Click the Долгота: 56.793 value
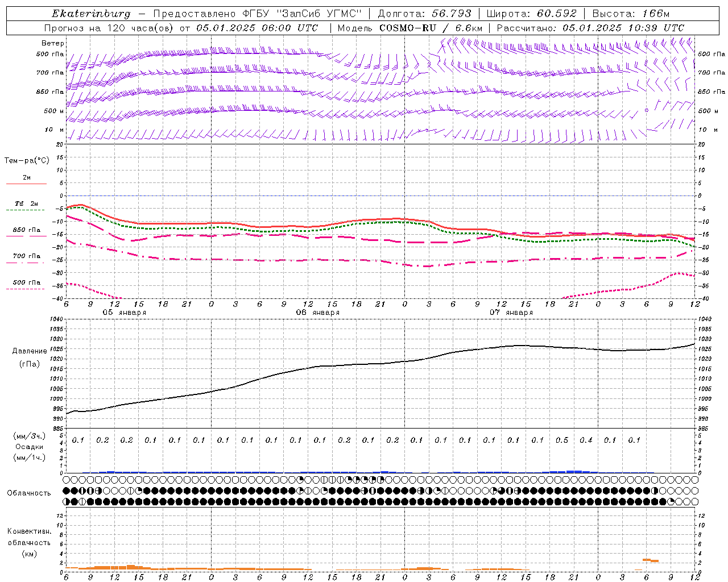728x582 pixels. (x=424, y=14)
